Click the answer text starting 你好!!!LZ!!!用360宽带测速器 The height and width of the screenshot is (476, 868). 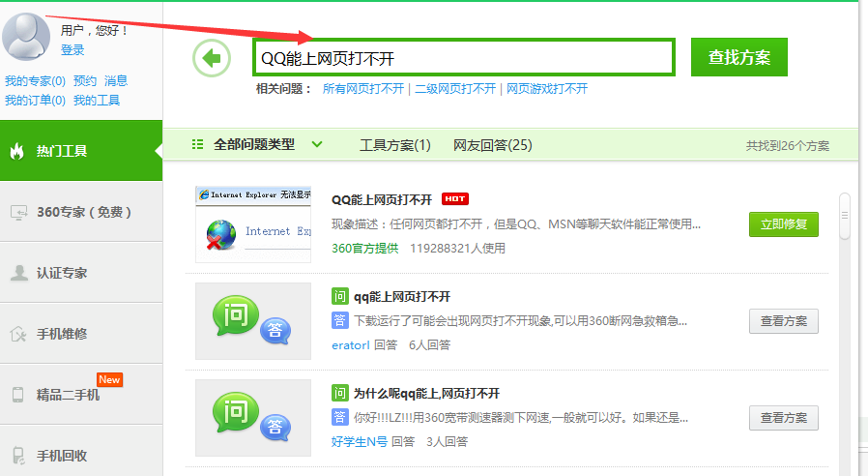tap(521, 417)
